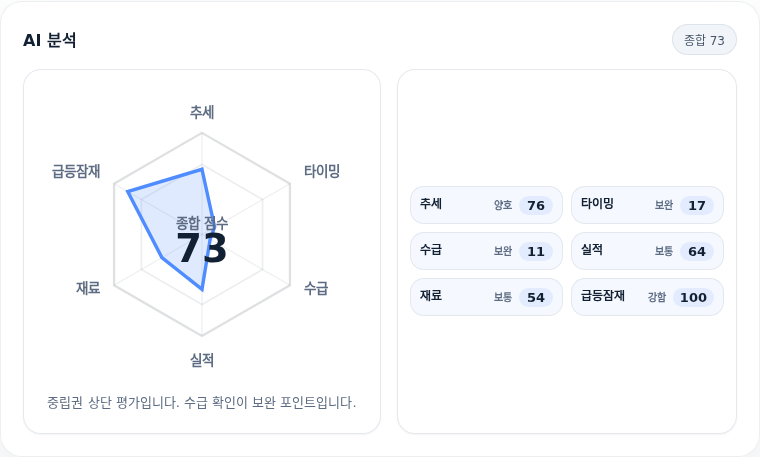
Task: Click the 추세 axis label on radar chart
Action: tap(202, 112)
